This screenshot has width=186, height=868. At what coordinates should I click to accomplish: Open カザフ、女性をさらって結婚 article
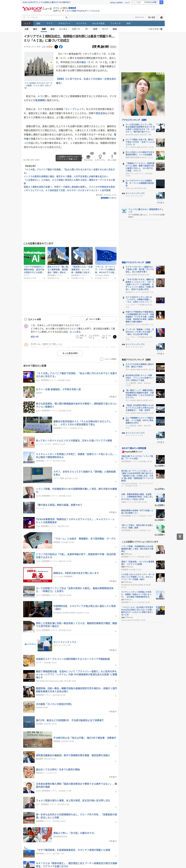coord(84,473)
